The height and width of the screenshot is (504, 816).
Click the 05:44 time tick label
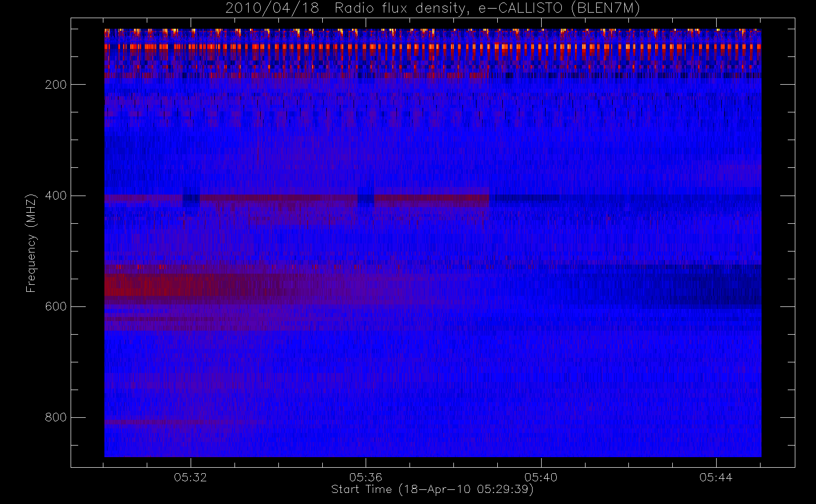click(716, 477)
